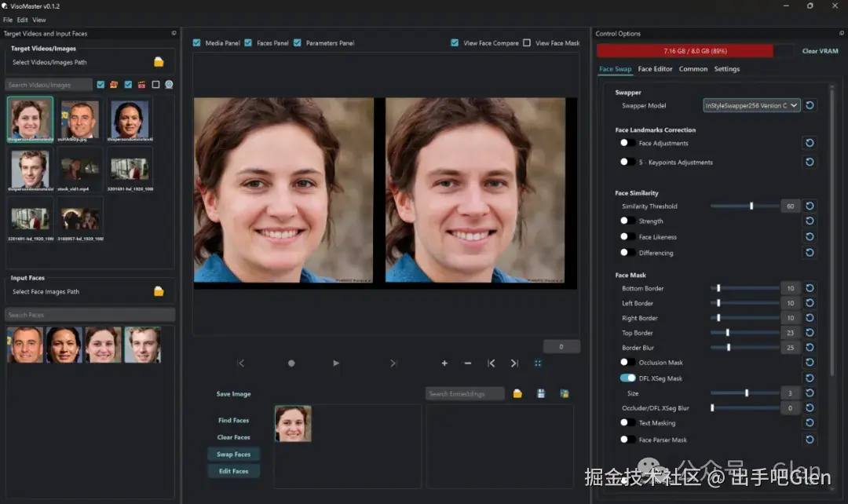
Task: Switch to the Common tab
Action: (x=693, y=69)
